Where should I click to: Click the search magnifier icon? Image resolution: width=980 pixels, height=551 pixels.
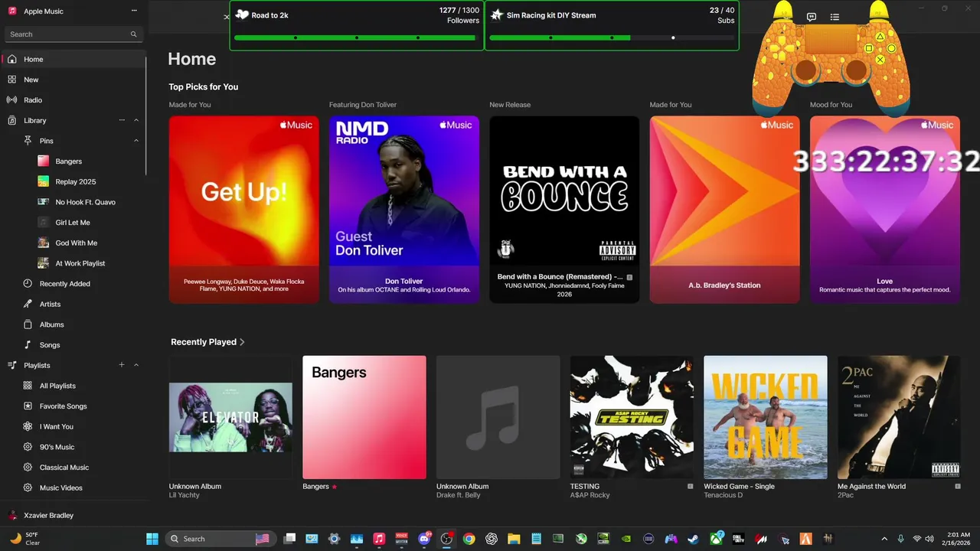tap(134, 34)
